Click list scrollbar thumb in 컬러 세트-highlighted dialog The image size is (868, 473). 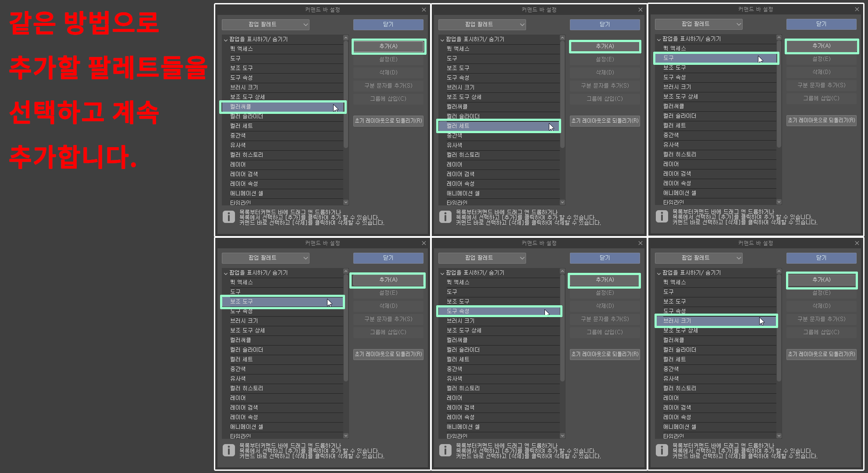pyautogui.click(x=562, y=94)
